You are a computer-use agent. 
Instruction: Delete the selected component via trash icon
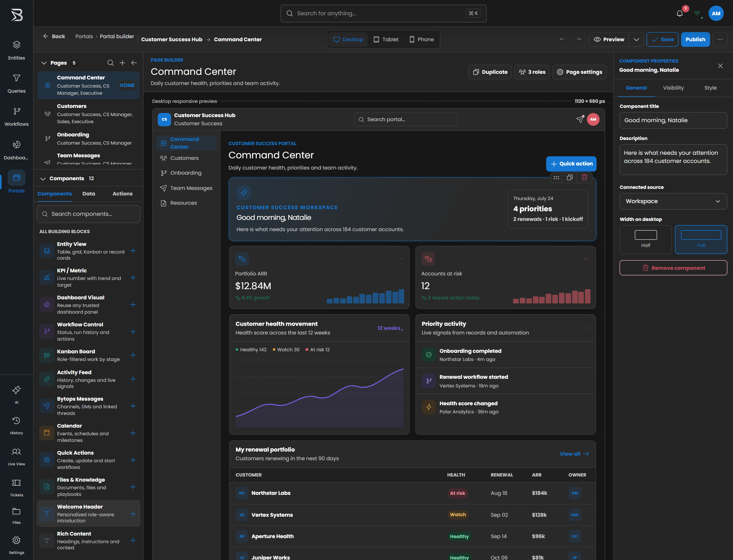(x=584, y=177)
